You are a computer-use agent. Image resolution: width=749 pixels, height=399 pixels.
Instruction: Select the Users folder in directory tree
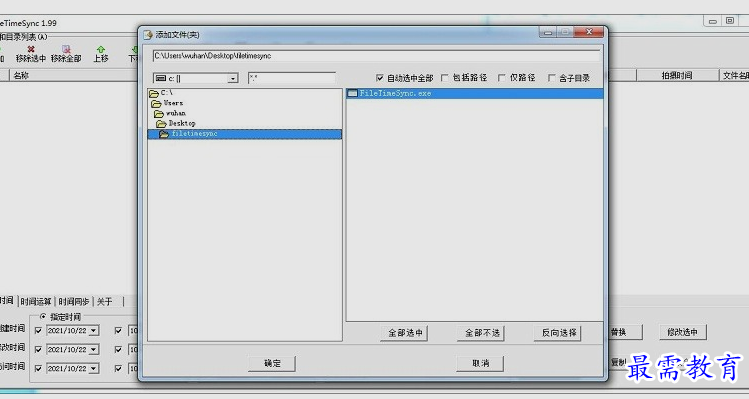tap(167, 103)
